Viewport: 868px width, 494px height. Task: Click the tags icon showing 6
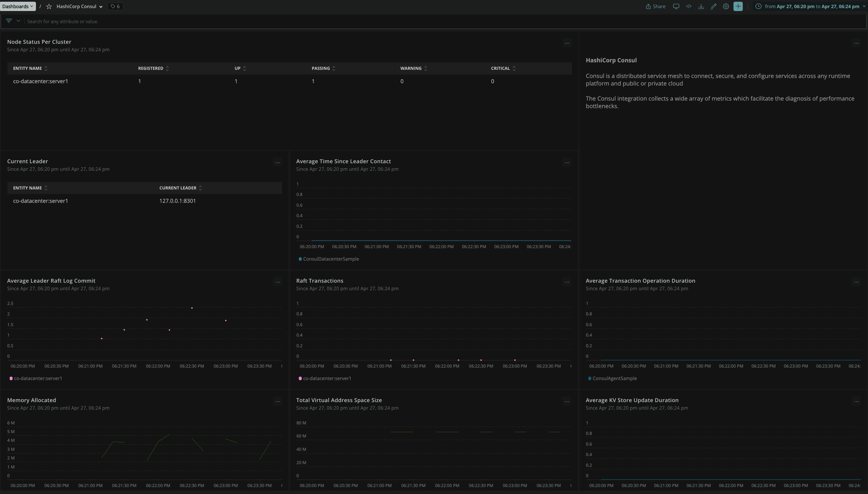point(115,6)
